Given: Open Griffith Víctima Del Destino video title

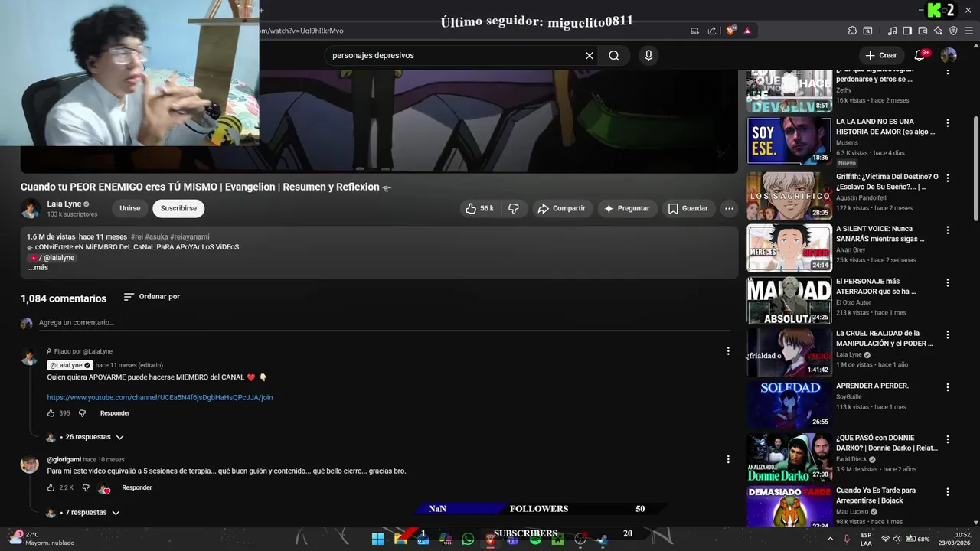Looking at the screenshot, I should click(887, 181).
